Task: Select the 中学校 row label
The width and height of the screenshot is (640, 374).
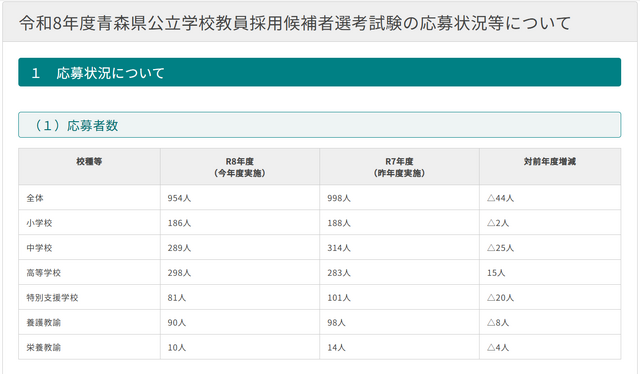Action: click(x=39, y=248)
